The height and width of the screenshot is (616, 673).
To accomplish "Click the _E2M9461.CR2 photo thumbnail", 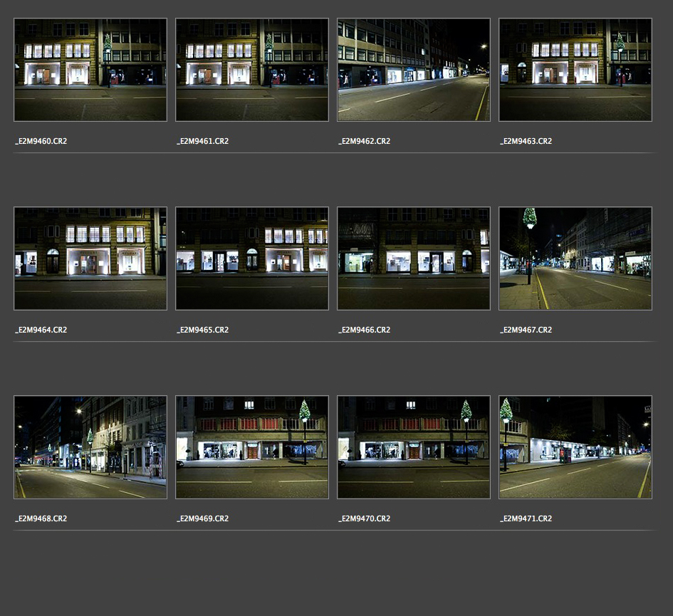I will 252,70.
